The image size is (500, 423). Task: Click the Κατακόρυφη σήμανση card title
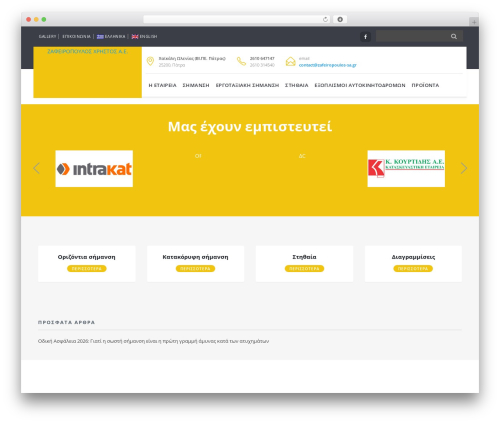click(195, 257)
